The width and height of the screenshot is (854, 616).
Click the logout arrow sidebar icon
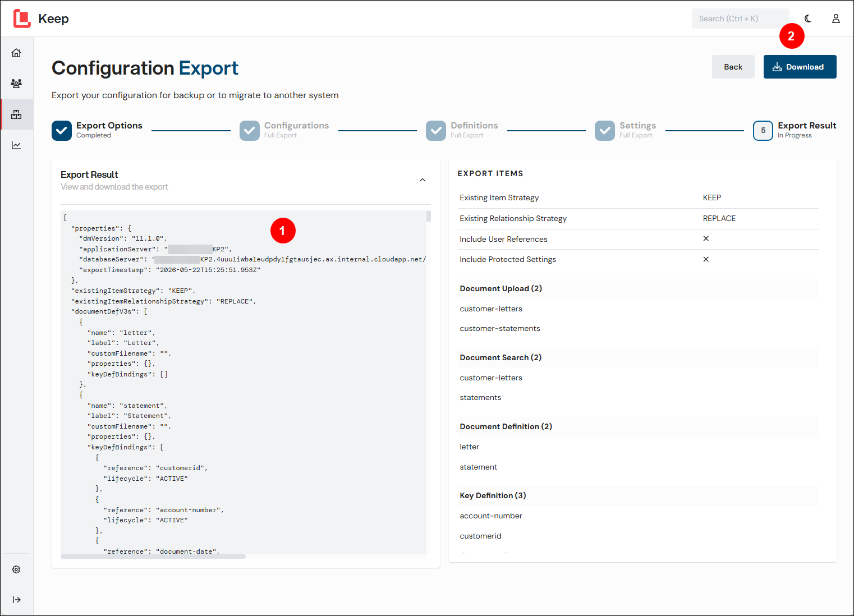pyautogui.click(x=16, y=600)
